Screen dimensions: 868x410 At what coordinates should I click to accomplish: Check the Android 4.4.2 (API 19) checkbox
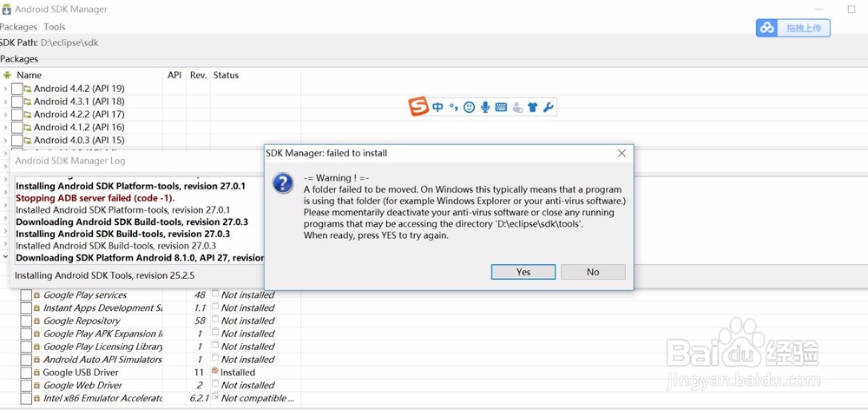coord(17,89)
